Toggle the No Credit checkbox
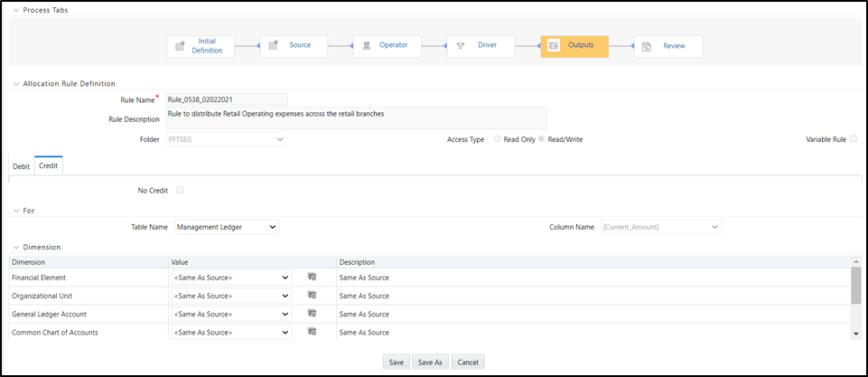868x377 pixels. point(180,190)
